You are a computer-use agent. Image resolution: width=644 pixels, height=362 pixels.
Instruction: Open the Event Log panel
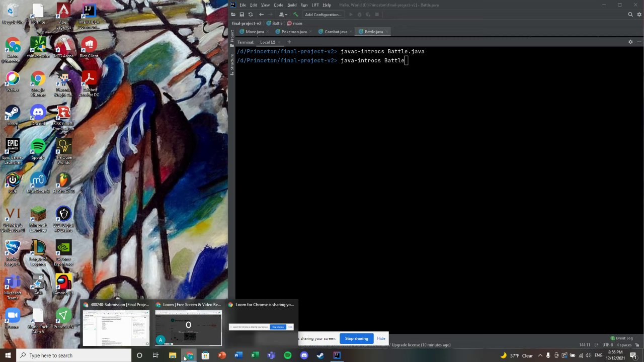621,338
